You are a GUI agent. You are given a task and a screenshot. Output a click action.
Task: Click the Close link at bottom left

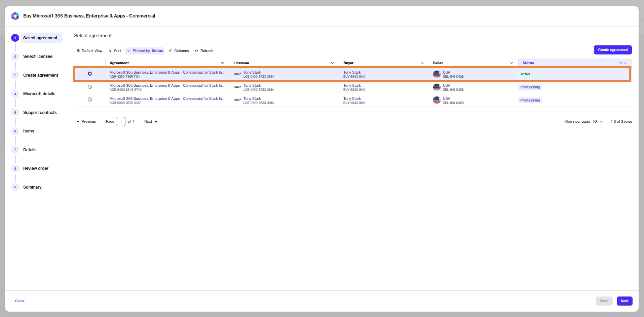(20, 301)
